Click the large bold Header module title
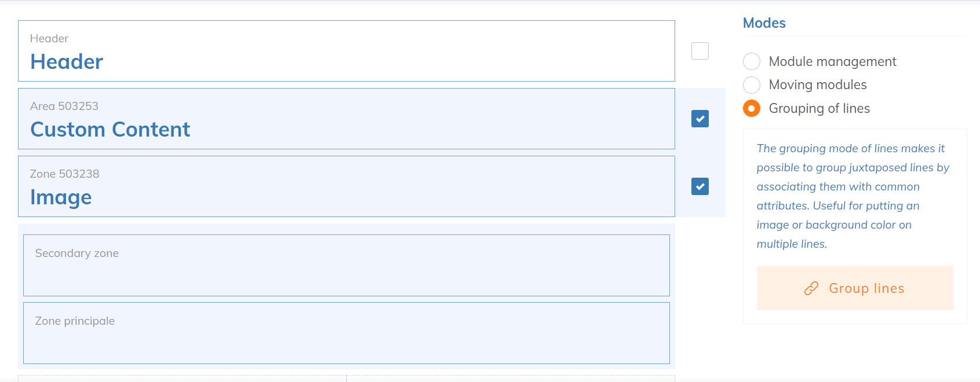This screenshot has height=382, width=980. (x=67, y=62)
